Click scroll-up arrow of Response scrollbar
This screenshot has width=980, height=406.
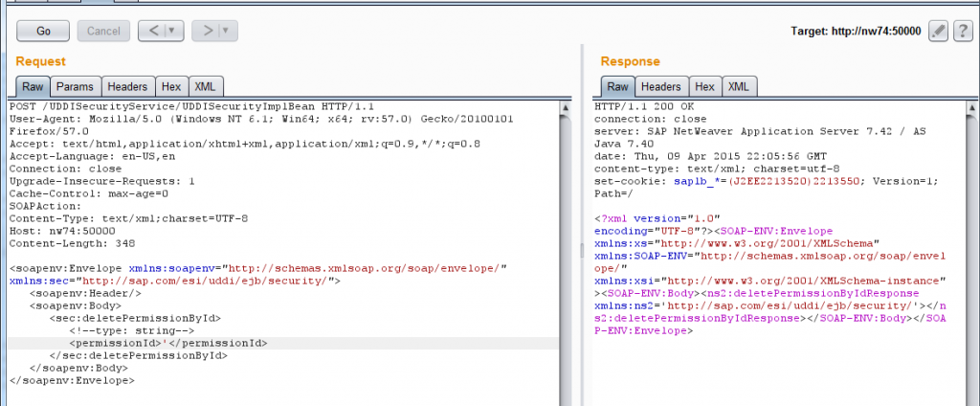(x=972, y=108)
